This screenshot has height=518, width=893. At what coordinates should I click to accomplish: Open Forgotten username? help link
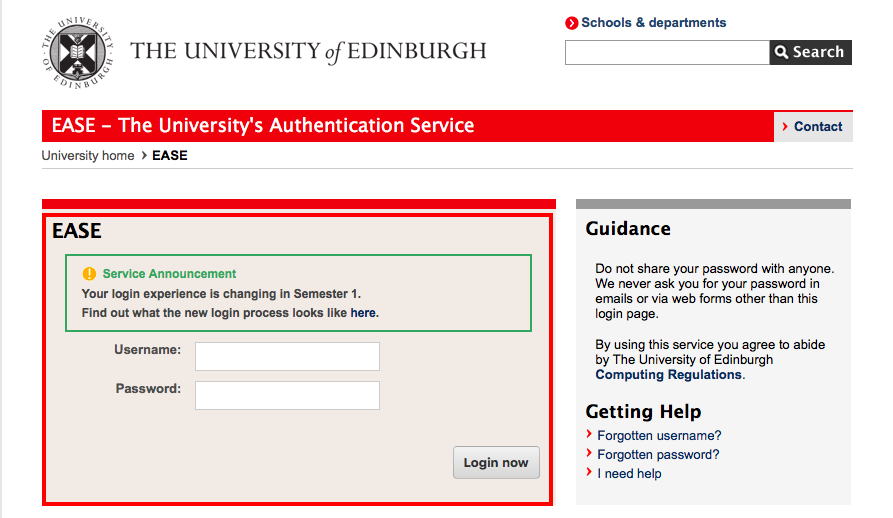[x=659, y=435]
